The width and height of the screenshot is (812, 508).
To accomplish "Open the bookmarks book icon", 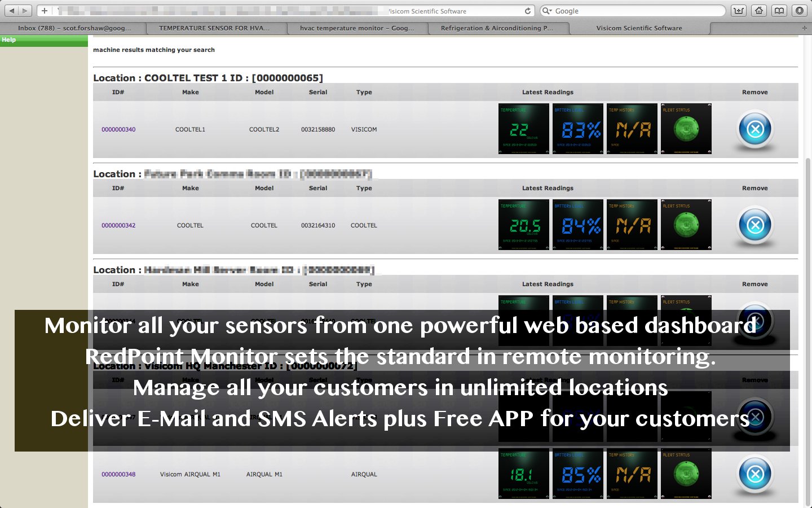I will point(779,11).
